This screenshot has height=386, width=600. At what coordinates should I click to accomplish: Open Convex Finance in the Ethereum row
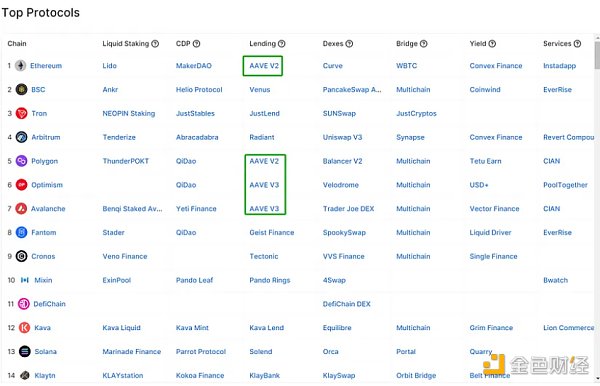pos(496,66)
